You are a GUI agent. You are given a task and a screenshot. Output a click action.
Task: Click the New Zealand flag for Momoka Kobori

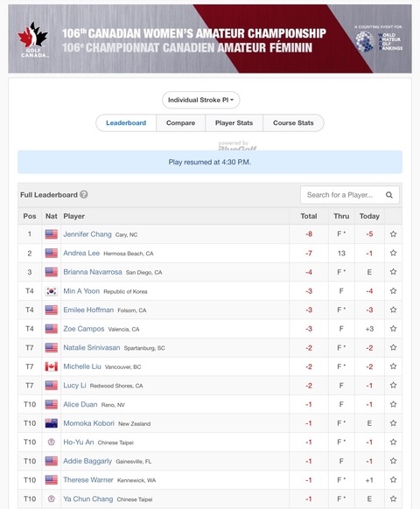pos(52,423)
